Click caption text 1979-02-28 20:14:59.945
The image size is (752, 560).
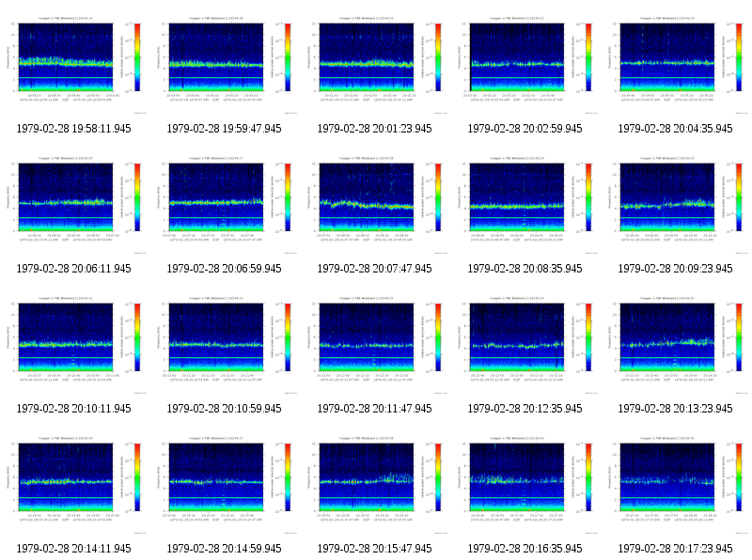(x=224, y=549)
